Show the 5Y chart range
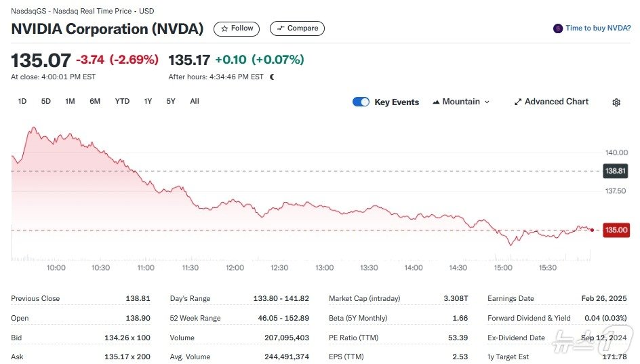Screen dimensions: 640x364 click(x=171, y=101)
